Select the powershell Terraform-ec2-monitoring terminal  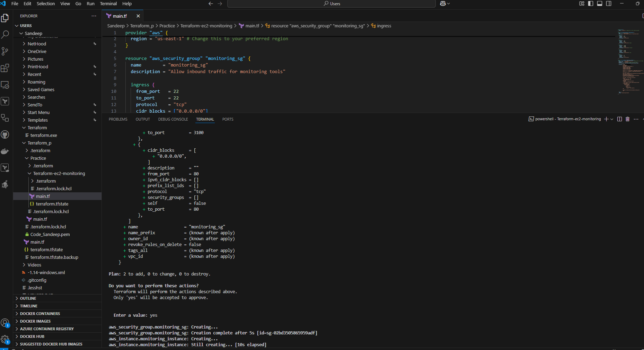565,119
